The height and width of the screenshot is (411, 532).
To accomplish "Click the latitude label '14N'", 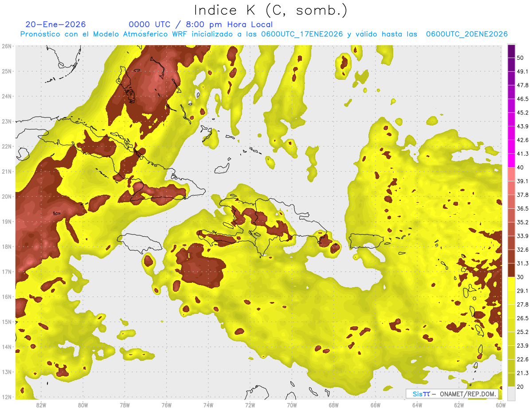I will pos(7,347).
